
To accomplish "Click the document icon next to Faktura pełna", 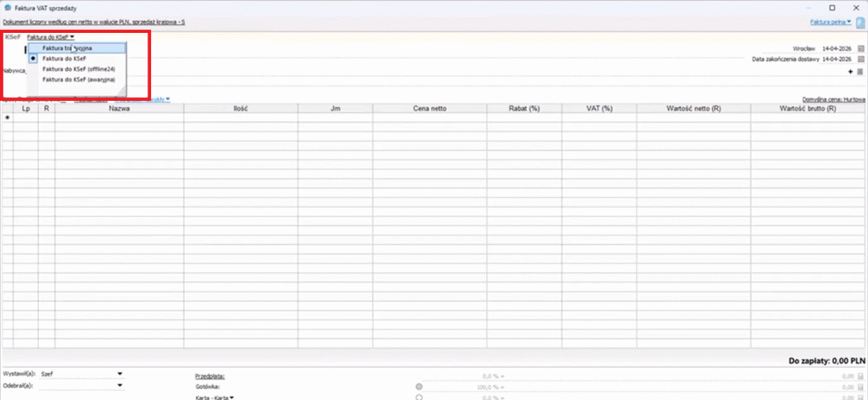I will coord(860,21).
